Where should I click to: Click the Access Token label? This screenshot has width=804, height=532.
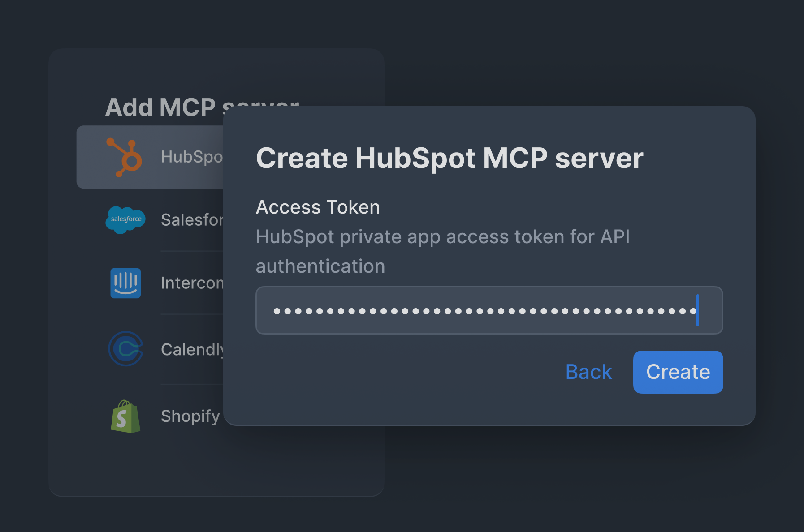coord(318,207)
